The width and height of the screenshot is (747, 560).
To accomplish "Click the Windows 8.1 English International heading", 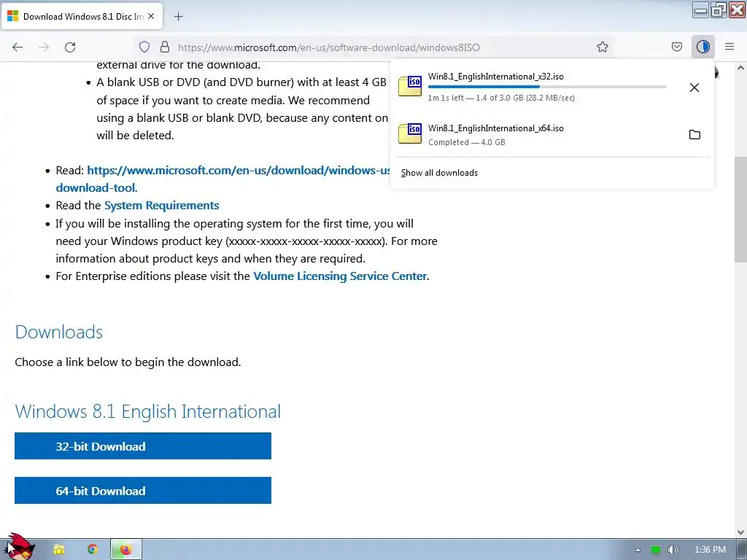I will pos(147,411).
